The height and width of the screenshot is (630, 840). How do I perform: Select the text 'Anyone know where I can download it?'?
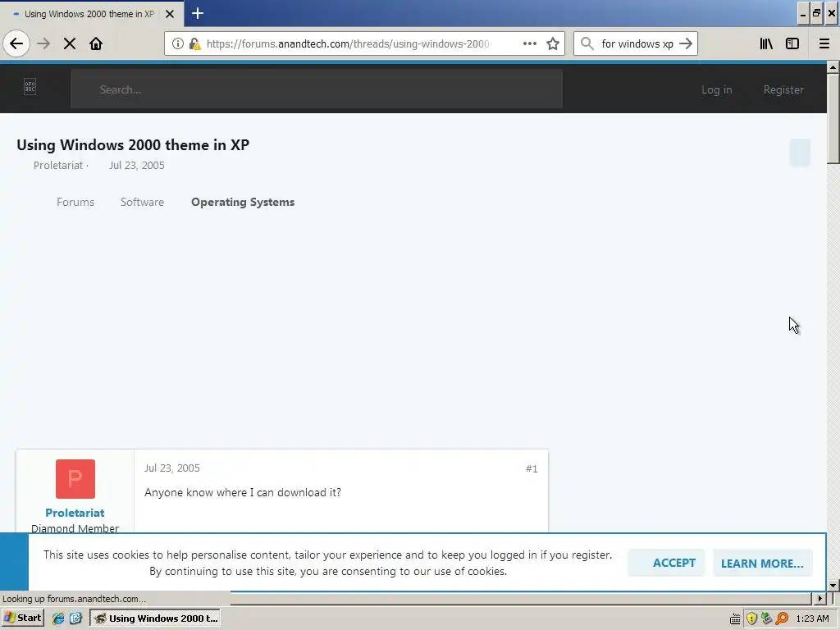tap(243, 492)
